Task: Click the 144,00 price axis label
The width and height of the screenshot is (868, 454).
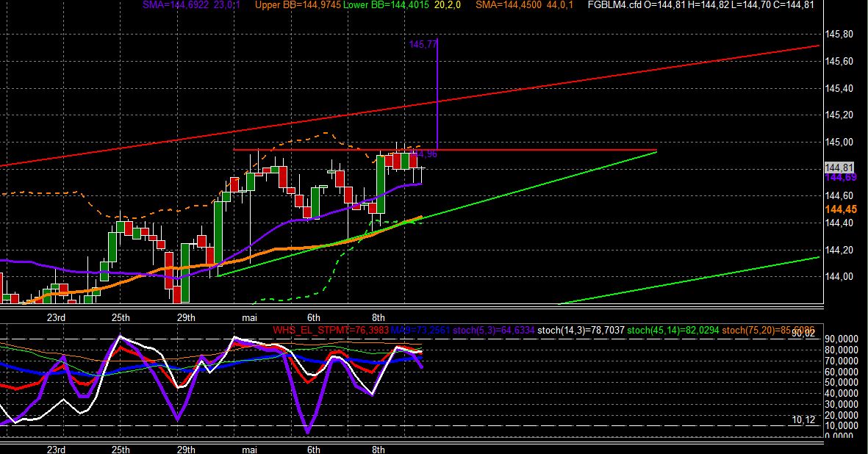Action: (839, 276)
